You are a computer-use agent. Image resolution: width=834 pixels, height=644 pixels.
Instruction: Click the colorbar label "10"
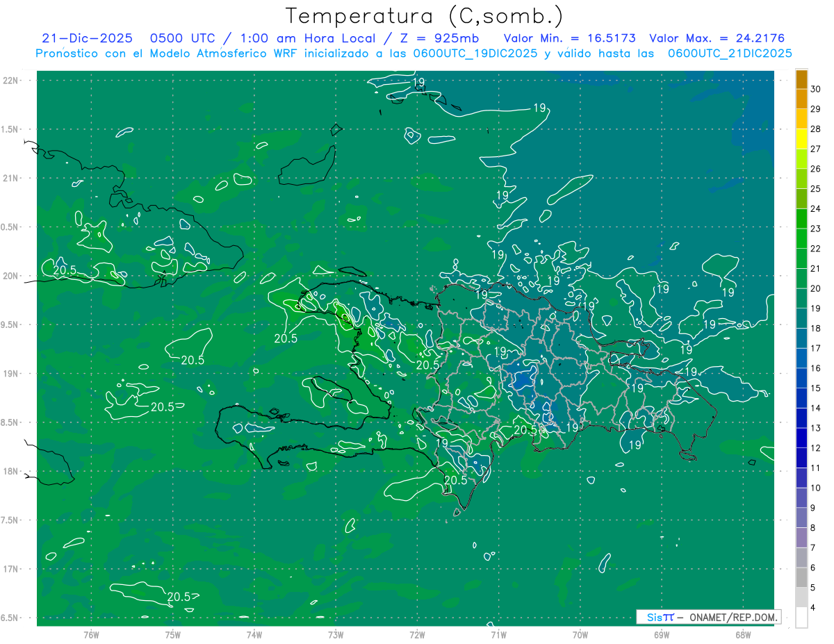[816, 488]
